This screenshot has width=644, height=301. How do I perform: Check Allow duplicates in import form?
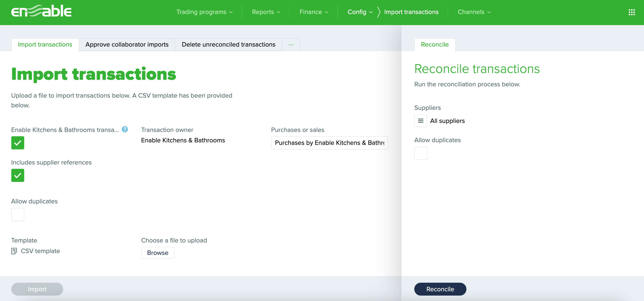tap(18, 214)
